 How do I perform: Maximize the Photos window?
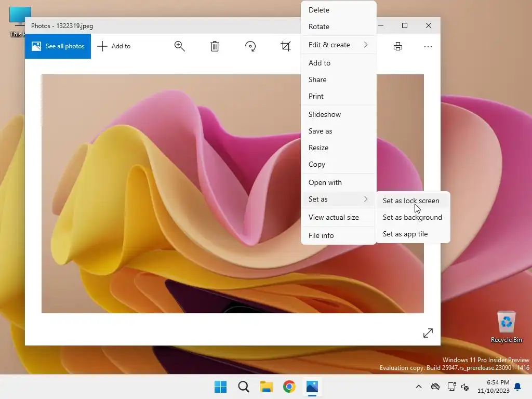point(404,25)
